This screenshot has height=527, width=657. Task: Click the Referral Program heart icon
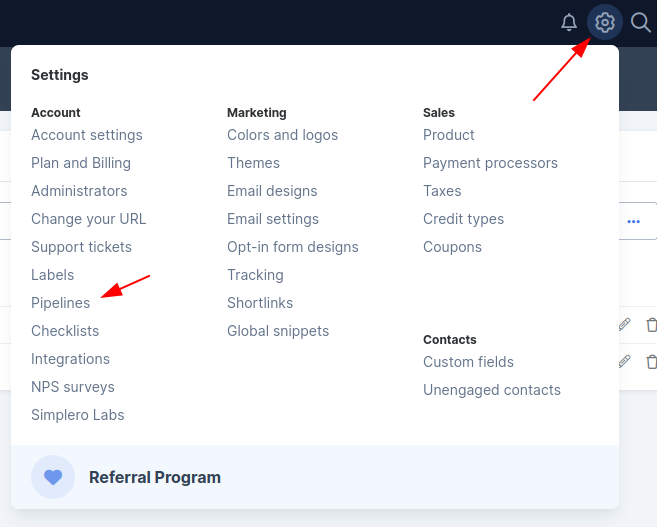coord(53,477)
